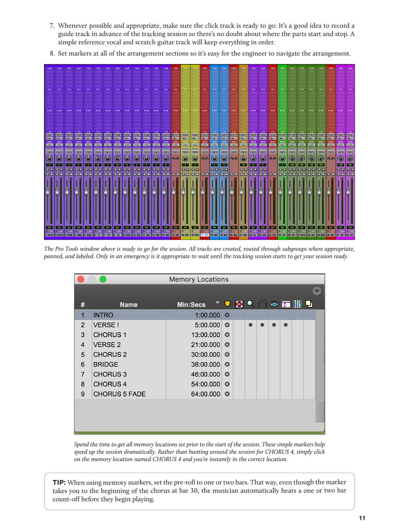
Task: Click the Track Show/Hide eye icon
Action: tap(274, 304)
